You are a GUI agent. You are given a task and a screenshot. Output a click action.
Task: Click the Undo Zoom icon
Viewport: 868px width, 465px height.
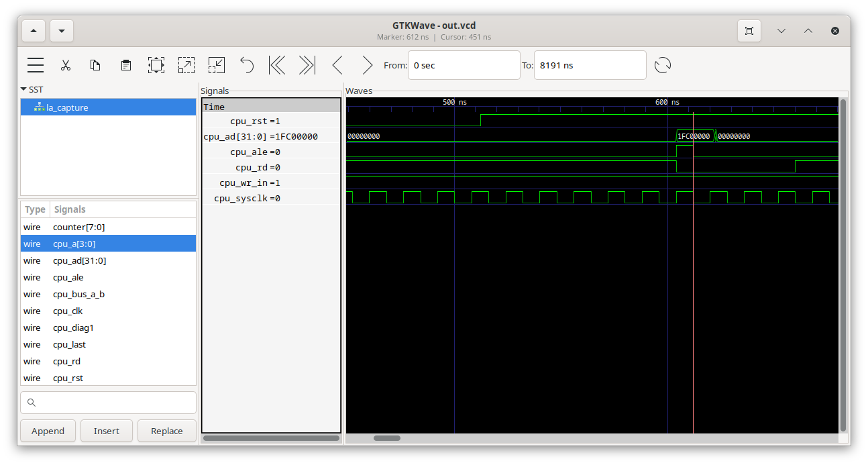tap(247, 65)
